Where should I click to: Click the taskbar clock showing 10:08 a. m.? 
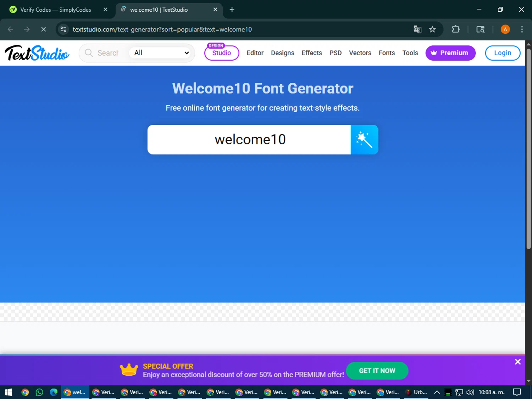(491, 392)
